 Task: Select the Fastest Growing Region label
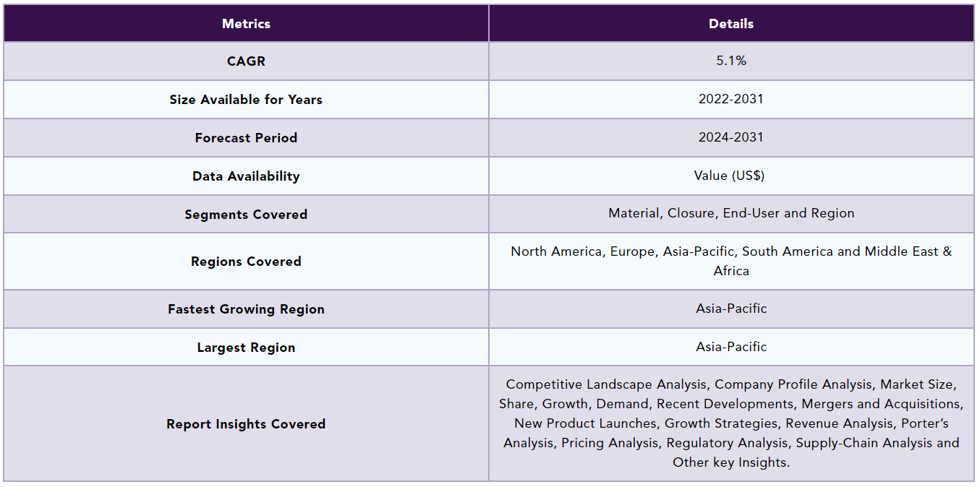pyautogui.click(x=246, y=309)
